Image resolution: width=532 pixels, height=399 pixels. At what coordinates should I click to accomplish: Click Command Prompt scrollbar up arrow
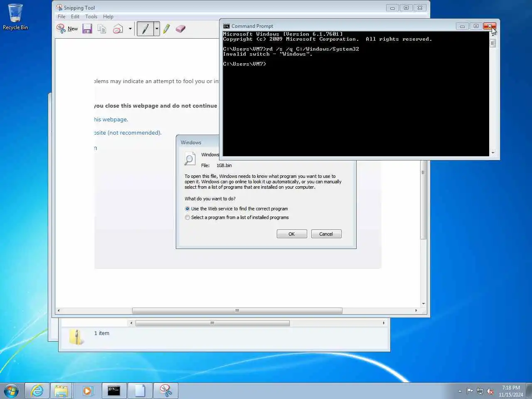tap(493, 35)
